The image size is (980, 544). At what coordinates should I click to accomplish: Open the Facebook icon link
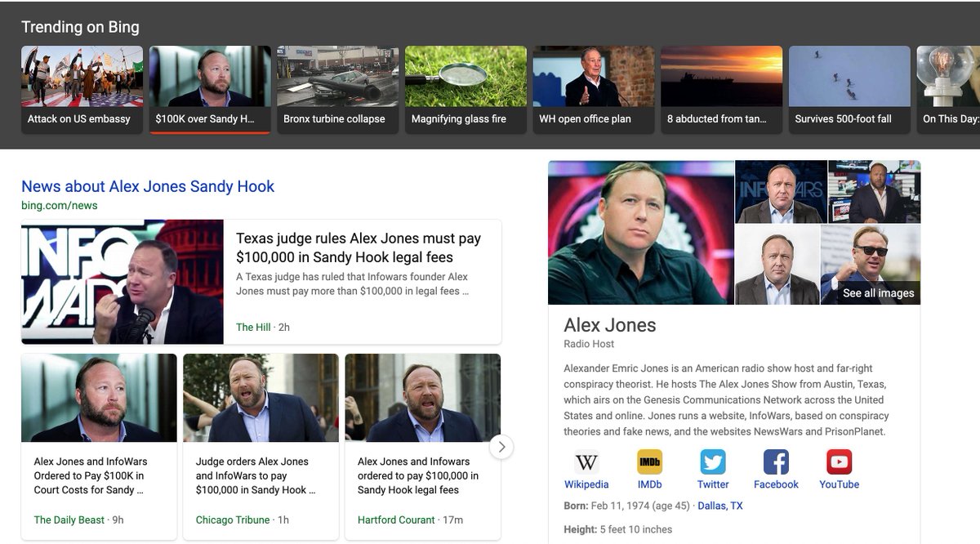click(x=776, y=462)
